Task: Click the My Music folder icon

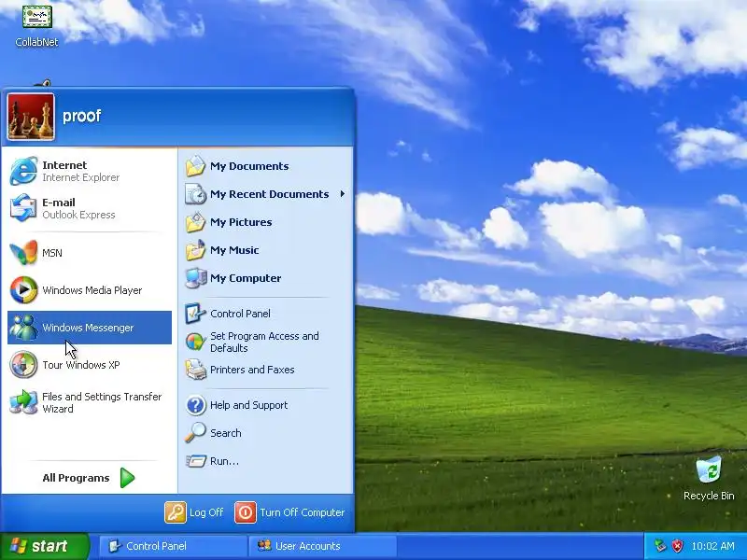Action: click(195, 250)
